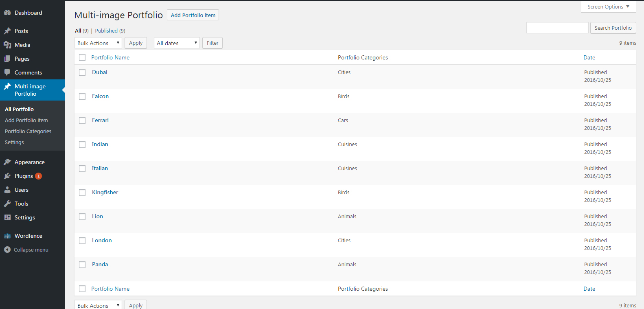Open the top Bulk Actions dropdown
This screenshot has height=309, width=644.
coord(98,43)
